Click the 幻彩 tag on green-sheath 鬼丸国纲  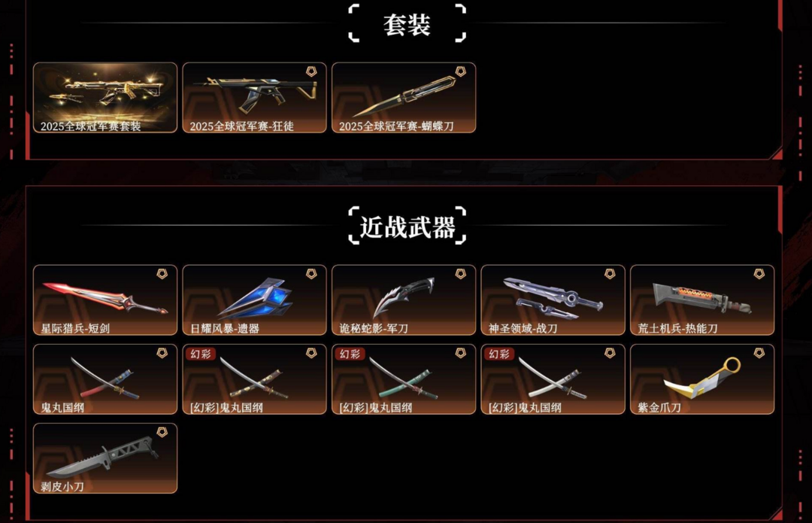350,354
